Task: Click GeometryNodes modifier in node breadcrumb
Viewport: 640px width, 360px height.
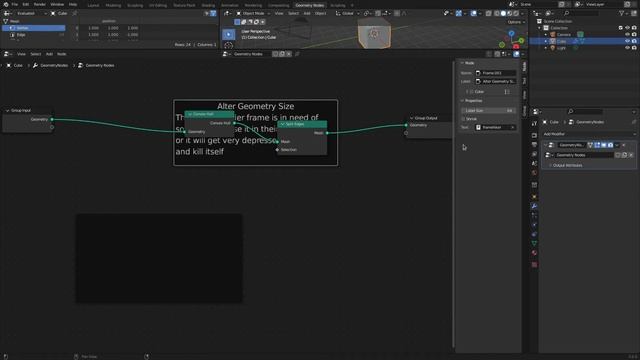Action: coord(50,65)
